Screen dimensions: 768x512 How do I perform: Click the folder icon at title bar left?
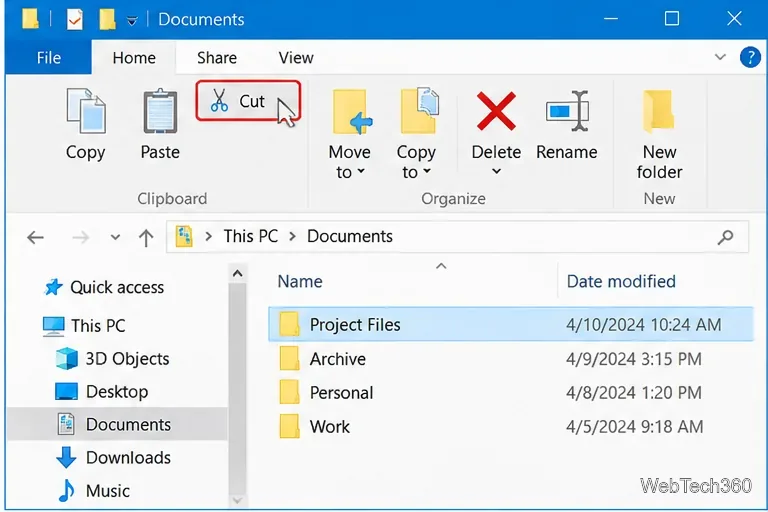click(x=31, y=19)
